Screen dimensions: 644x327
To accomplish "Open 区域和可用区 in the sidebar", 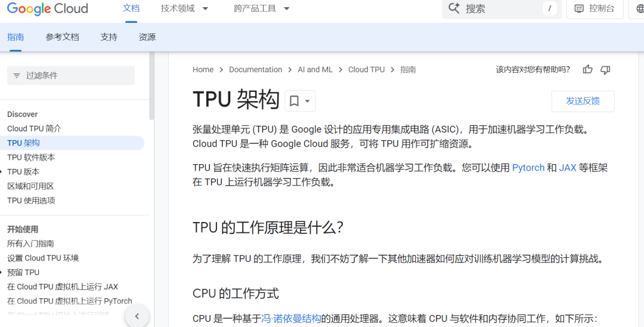I will [30, 186].
